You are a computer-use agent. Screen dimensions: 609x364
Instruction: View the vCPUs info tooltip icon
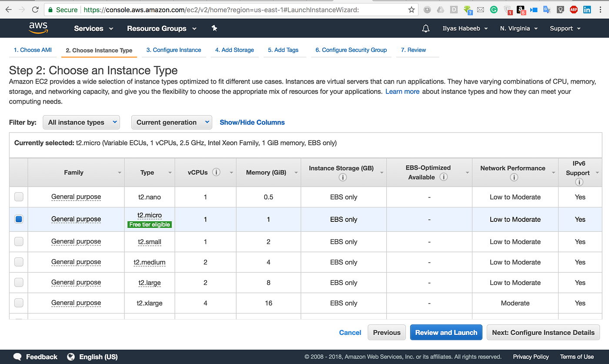pyautogui.click(x=217, y=172)
